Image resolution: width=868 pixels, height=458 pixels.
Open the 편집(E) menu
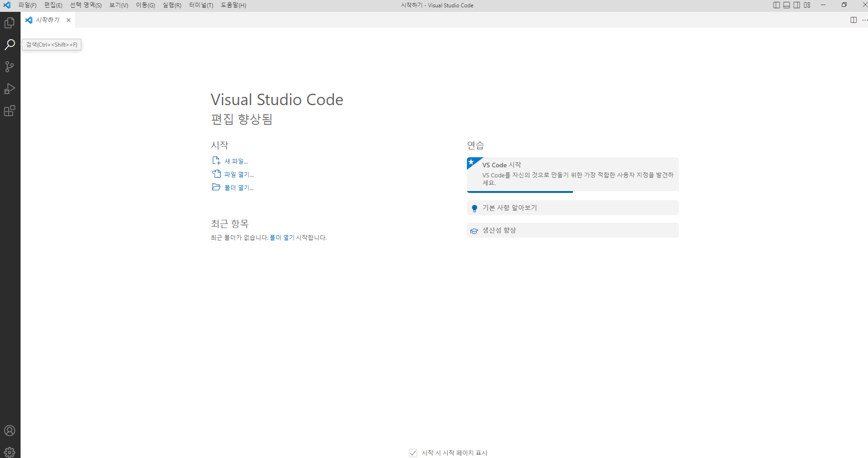[x=53, y=5]
